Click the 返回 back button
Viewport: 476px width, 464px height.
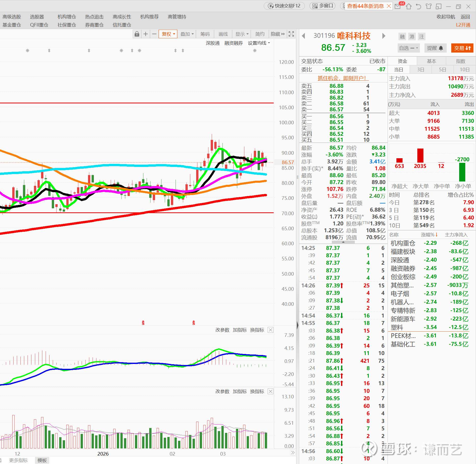[465, 17]
